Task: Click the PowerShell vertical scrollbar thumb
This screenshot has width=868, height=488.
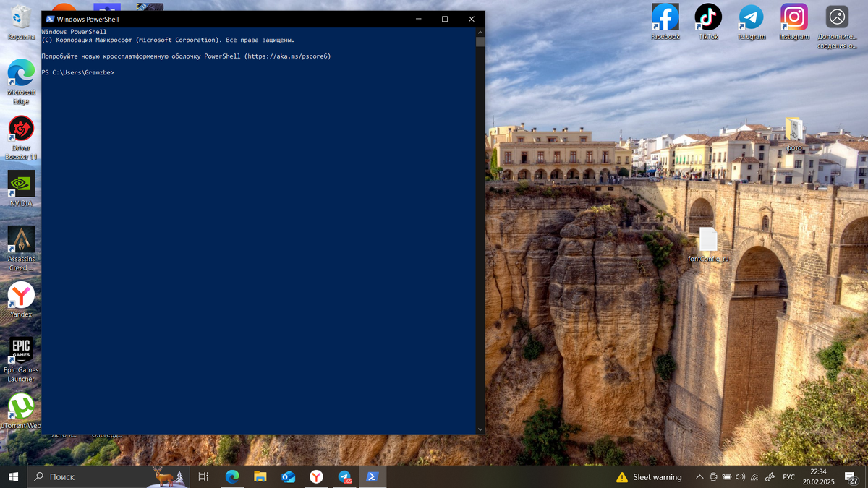Action: [480, 41]
